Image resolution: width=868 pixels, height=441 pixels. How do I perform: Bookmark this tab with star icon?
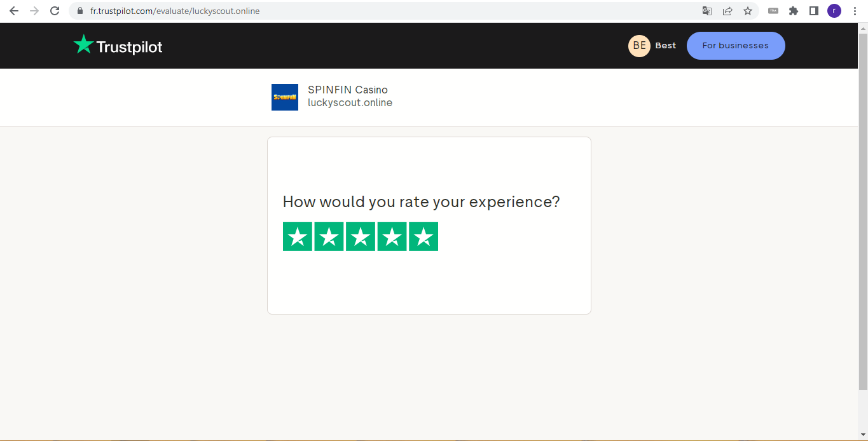coord(748,11)
